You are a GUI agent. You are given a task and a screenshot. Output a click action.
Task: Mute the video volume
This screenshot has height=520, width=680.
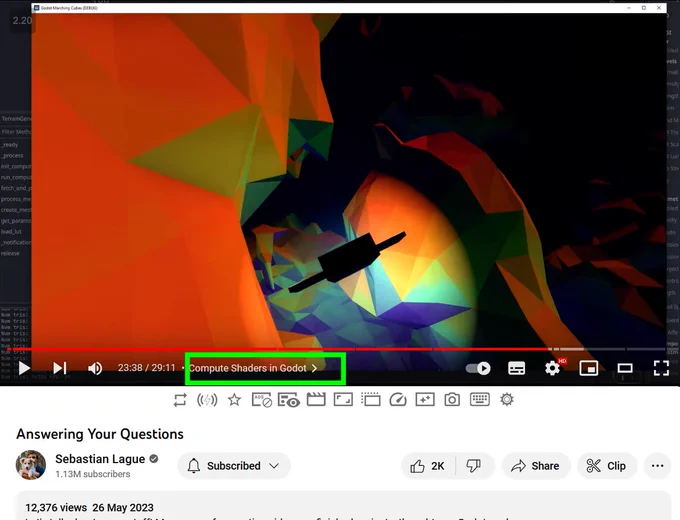[95, 368]
